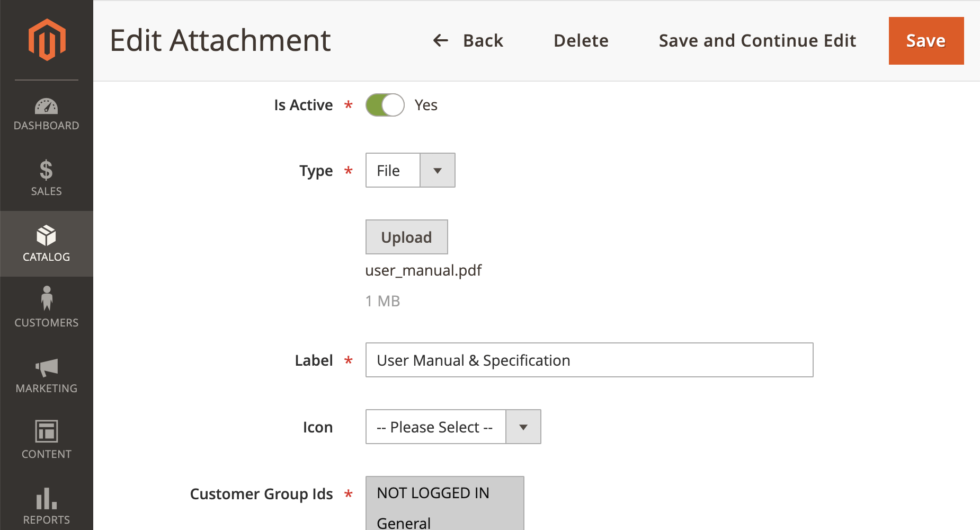Select the Sales section icon

click(x=47, y=178)
